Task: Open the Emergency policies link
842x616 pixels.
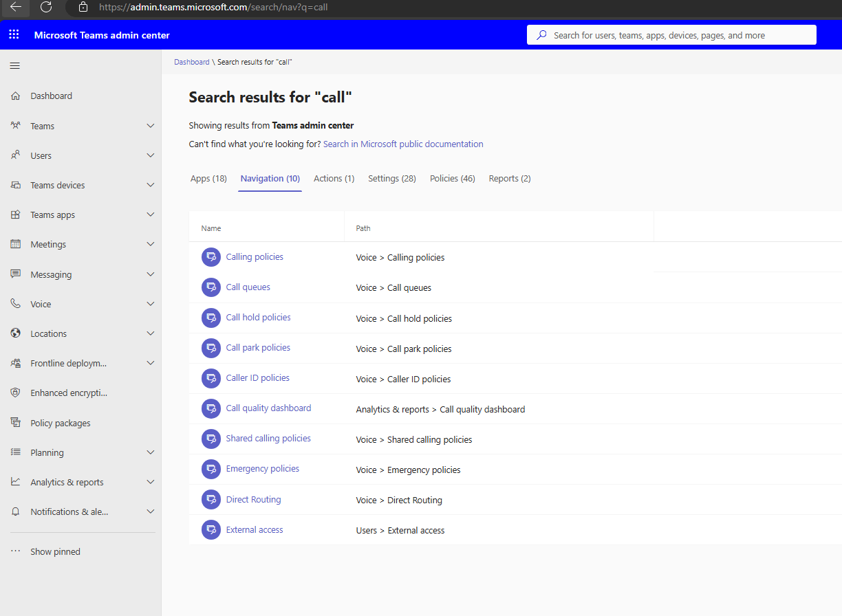Action: click(x=263, y=468)
